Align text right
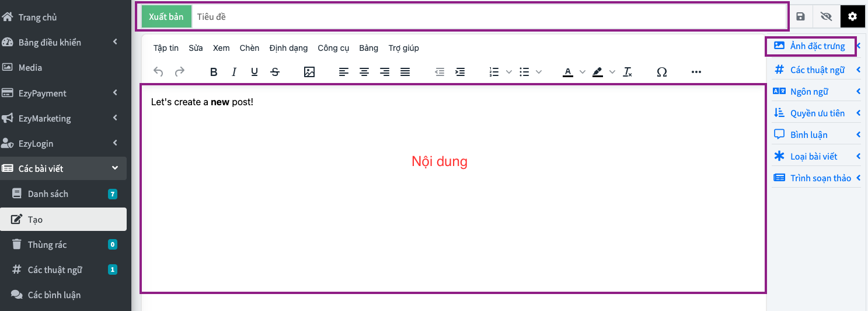868x311 pixels. coord(385,72)
